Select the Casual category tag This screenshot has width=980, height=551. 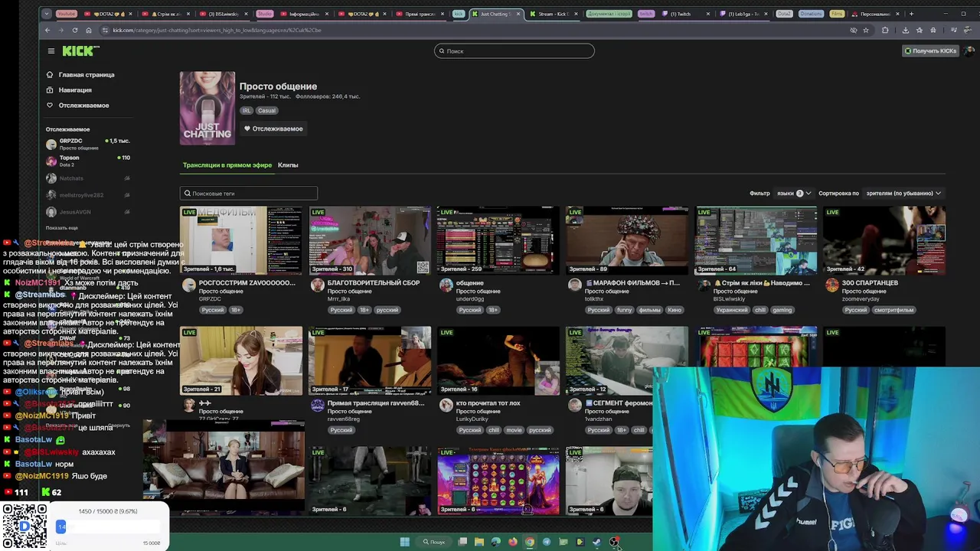(266, 111)
